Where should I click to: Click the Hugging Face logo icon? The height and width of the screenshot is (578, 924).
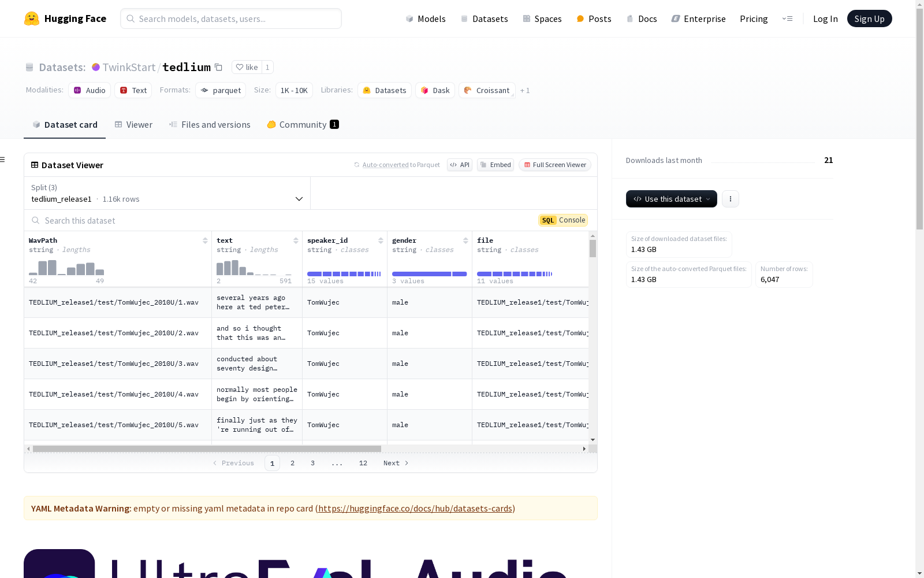(x=32, y=18)
